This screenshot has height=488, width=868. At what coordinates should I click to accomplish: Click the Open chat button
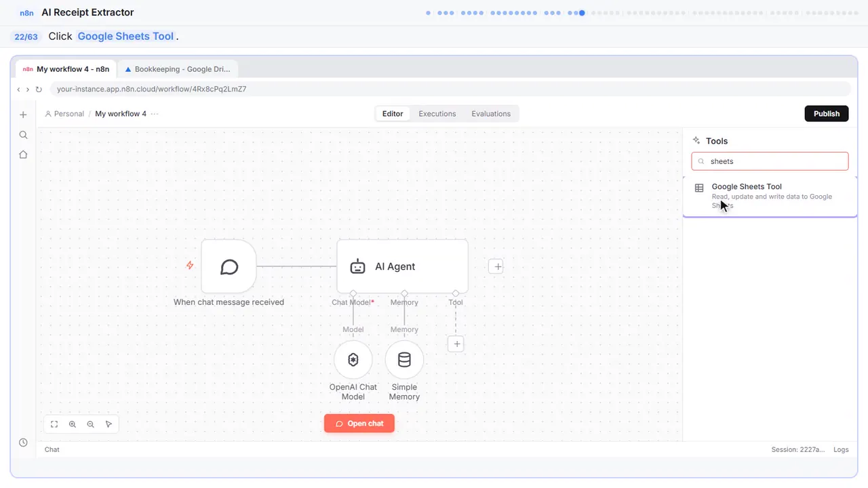click(x=359, y=424)
